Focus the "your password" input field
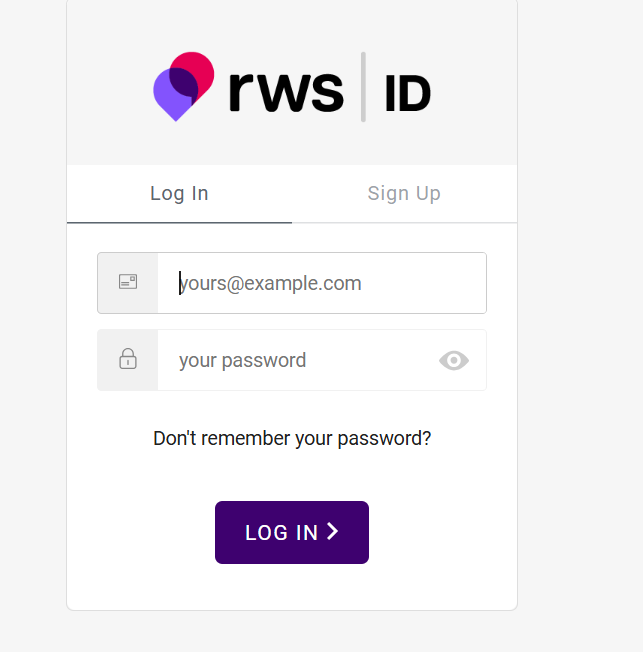 pyautogui.click(x=300, y=360)
